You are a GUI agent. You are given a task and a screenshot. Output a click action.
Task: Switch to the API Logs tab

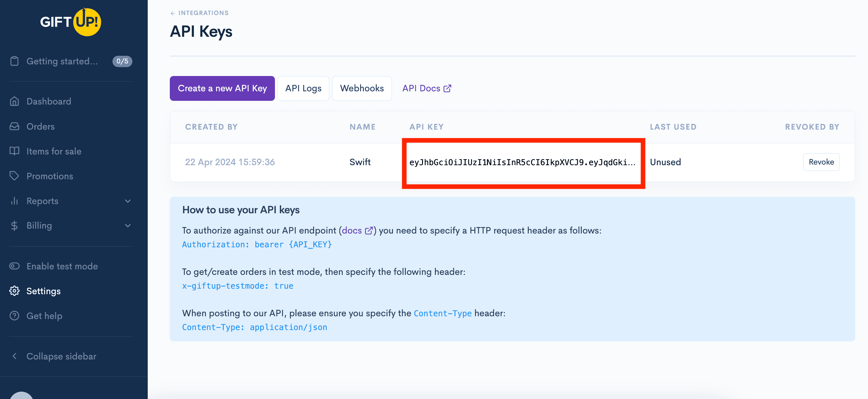click(x=303, y=88)
